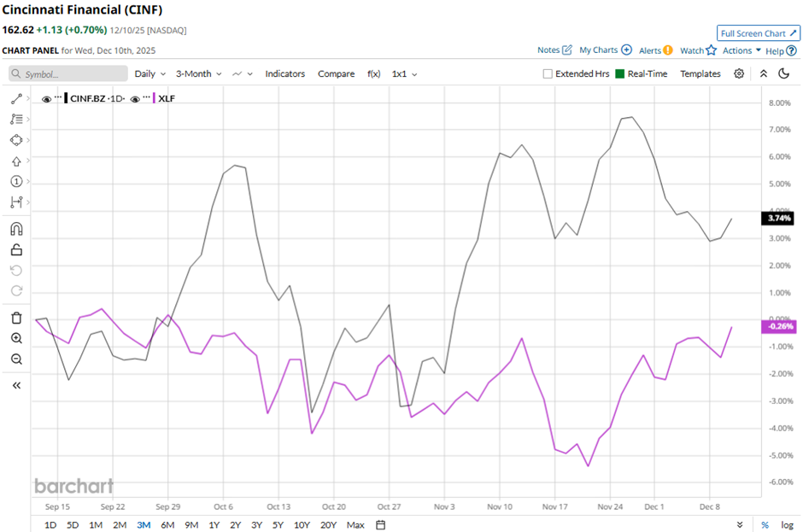This screenshot has width=803, height=532.
Task: Enable the Extended Hrs checkbox
Action: point(548,73)
